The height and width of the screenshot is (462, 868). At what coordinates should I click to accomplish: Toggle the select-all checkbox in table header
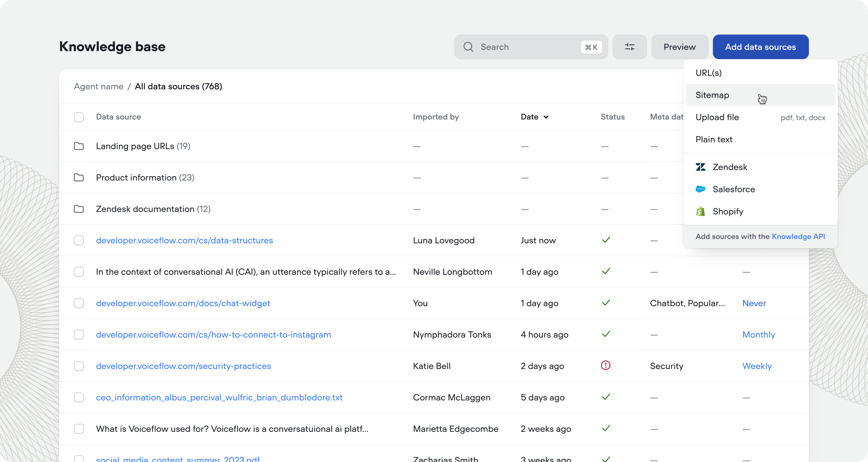pos(78,117)
